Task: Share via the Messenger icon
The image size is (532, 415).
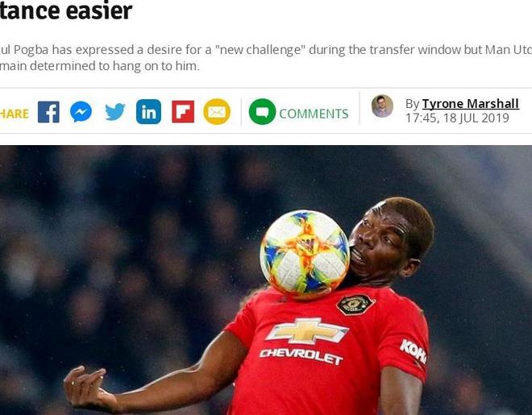Action: (x=81, y=112)
